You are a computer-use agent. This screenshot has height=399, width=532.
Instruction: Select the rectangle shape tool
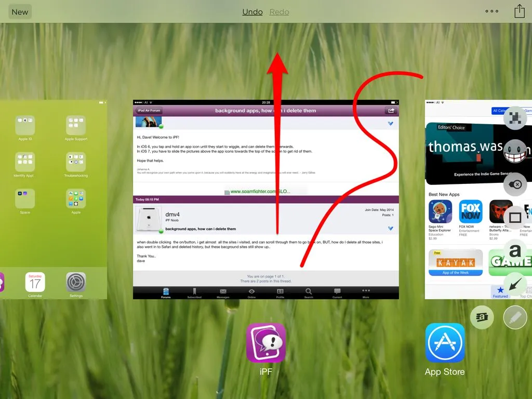(x=515, y=217)
